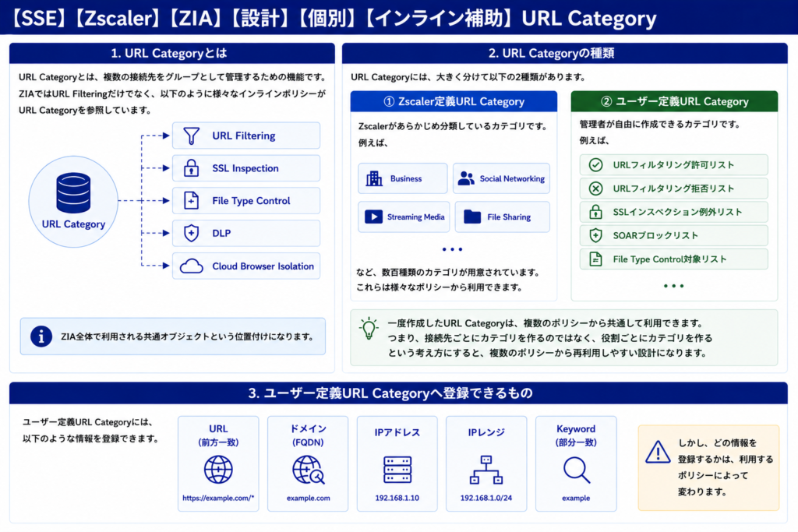Click the SSL Inspection padlock icon
Image resolution: width=798 pixels, height=532 pixels.
coord(192,167)
